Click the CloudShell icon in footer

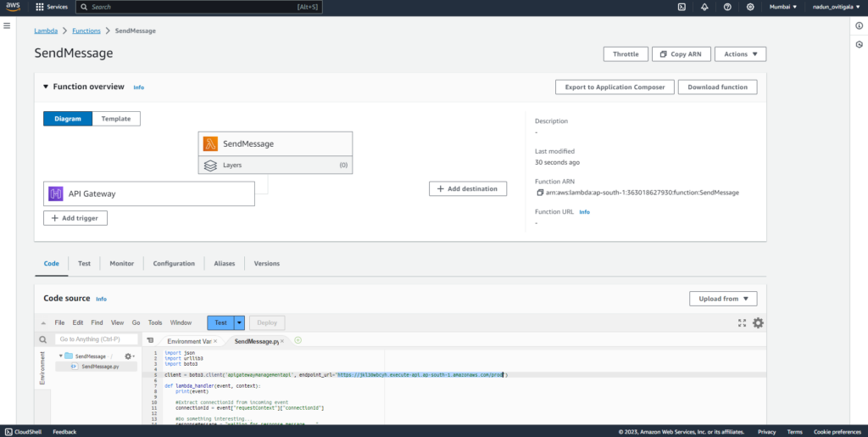pyautogui.click(x=8, y=431)
